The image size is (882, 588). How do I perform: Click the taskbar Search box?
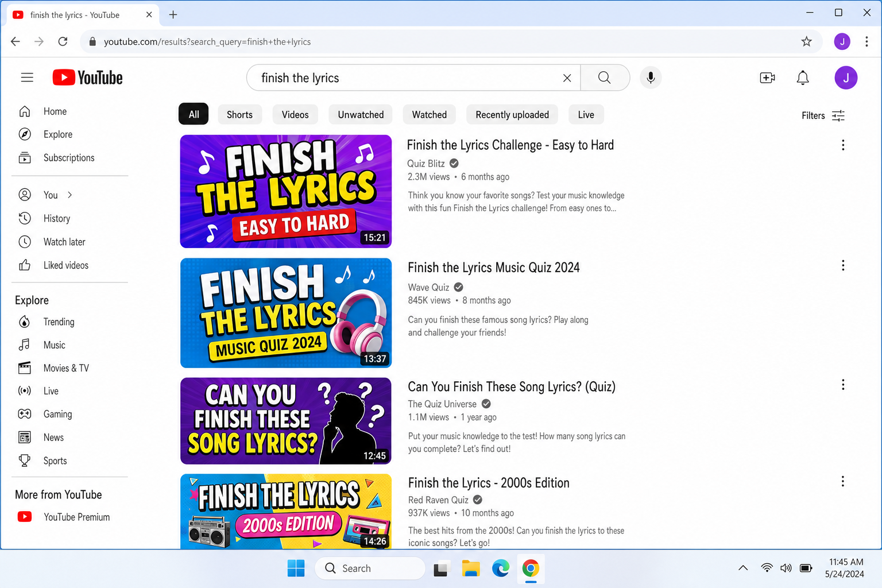[x=370, y=568]
